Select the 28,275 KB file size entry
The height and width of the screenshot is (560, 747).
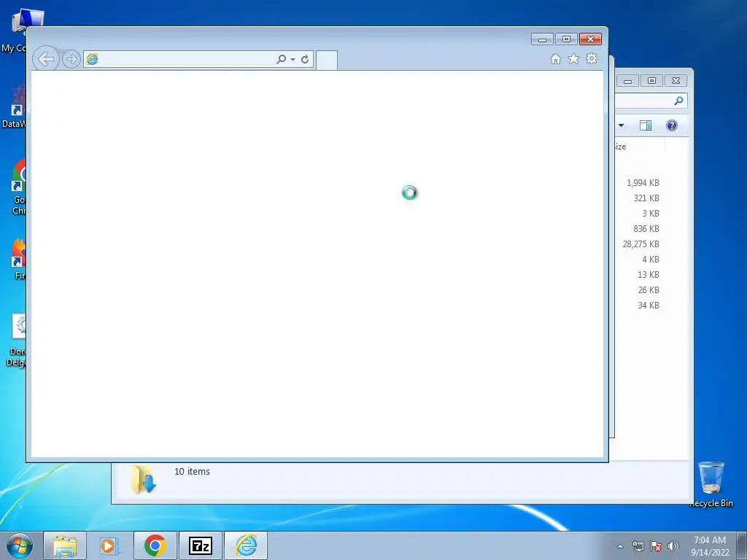[640, 244]
